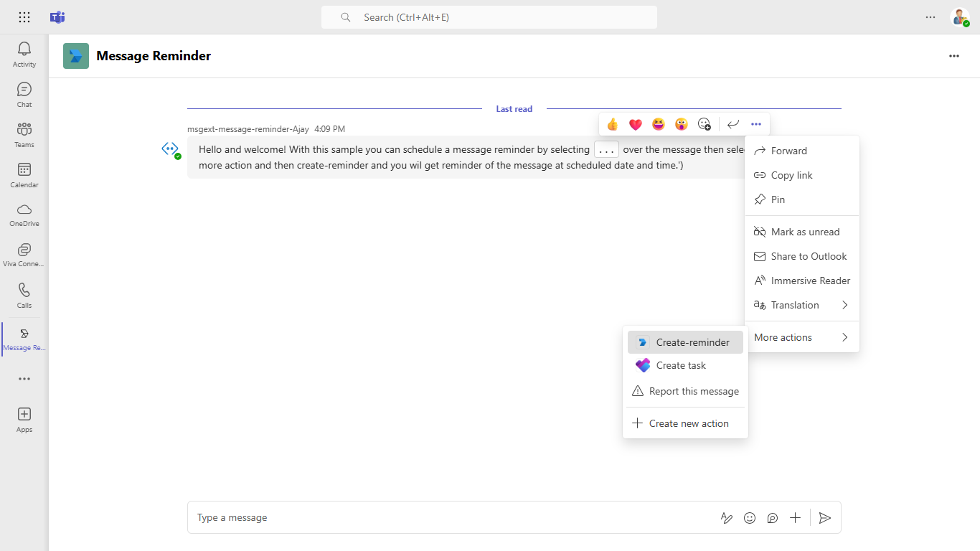Click the welcome message text bubble
Image resolution: width=980 pixels, height=551 pixels.
[466, 157]
